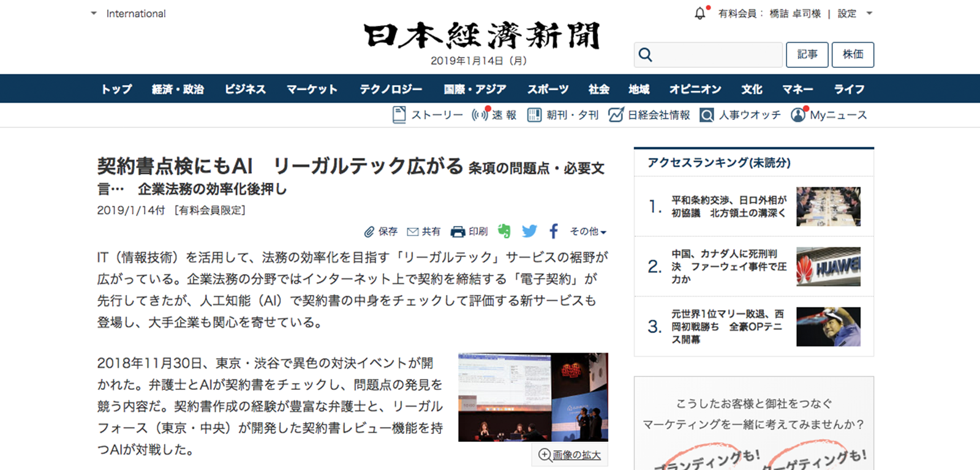Open the 文化 section
Viewport: 980px width, 470px height.
click(752, 89)
